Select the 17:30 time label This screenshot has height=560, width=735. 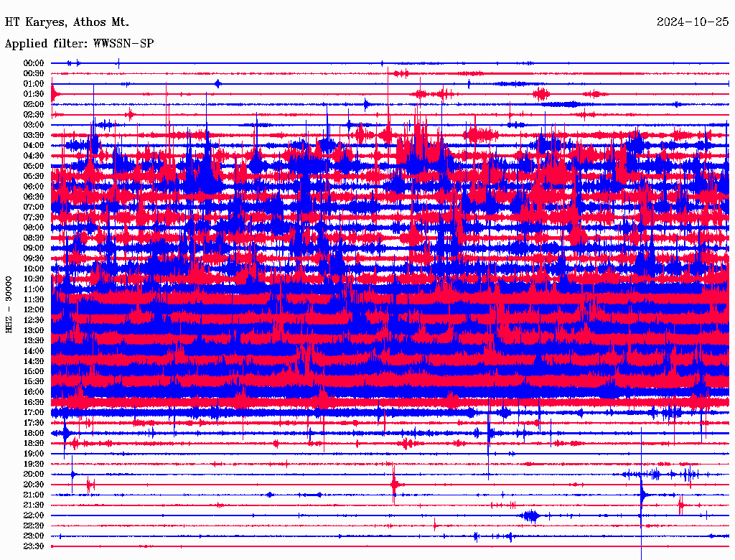click(x=34, y=424)
